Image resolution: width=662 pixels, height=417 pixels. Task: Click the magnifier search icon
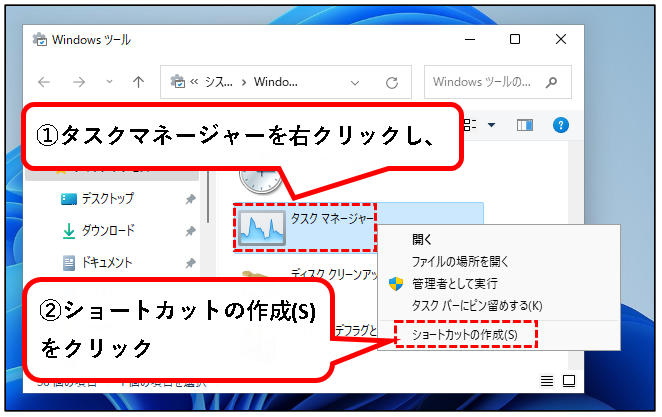[551, 82]
